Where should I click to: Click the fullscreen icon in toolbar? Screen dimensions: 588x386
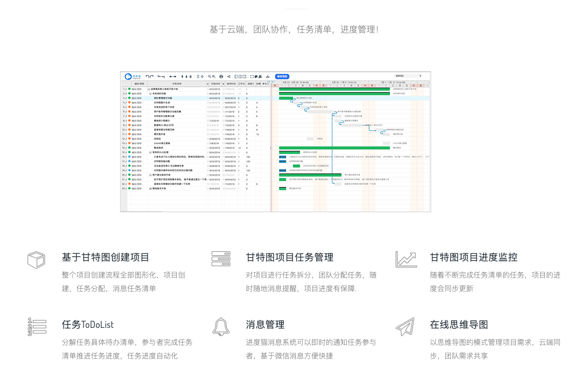pos(252,77)
